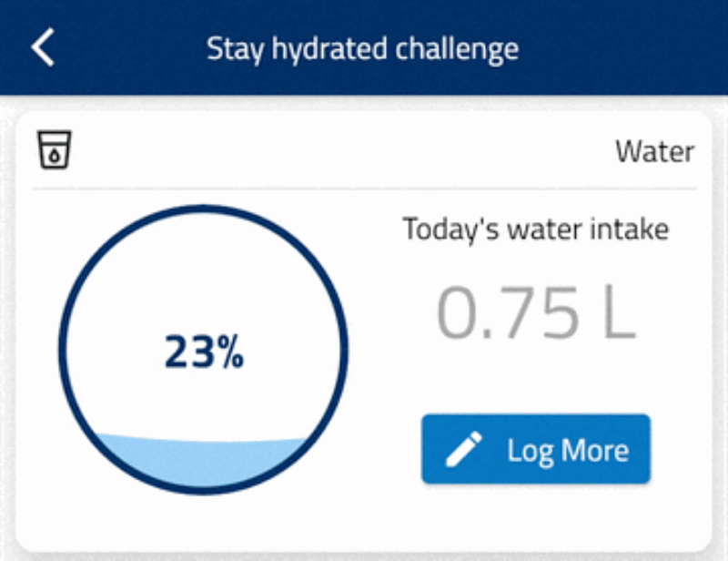This screenshot has width=728, height=561.
Task: Tap the percent sign in 23%
Action: pos(230,352)
